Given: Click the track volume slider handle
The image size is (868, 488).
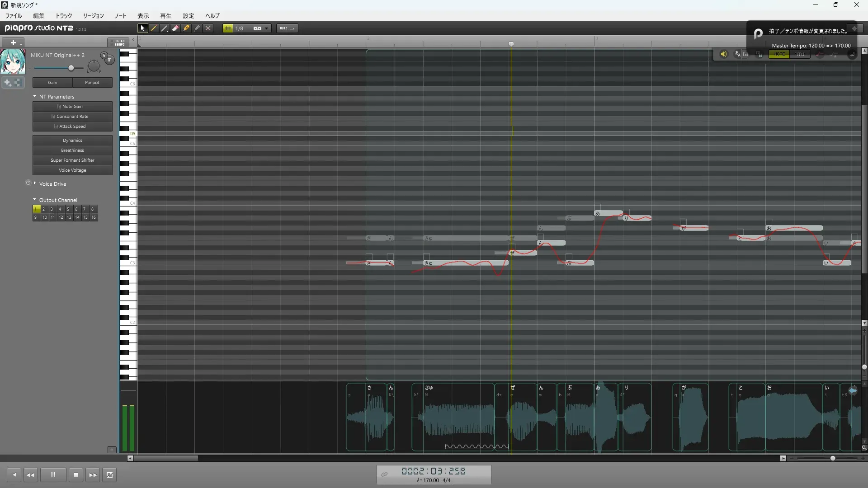Looking at the screenshot, I should point(71,68).
